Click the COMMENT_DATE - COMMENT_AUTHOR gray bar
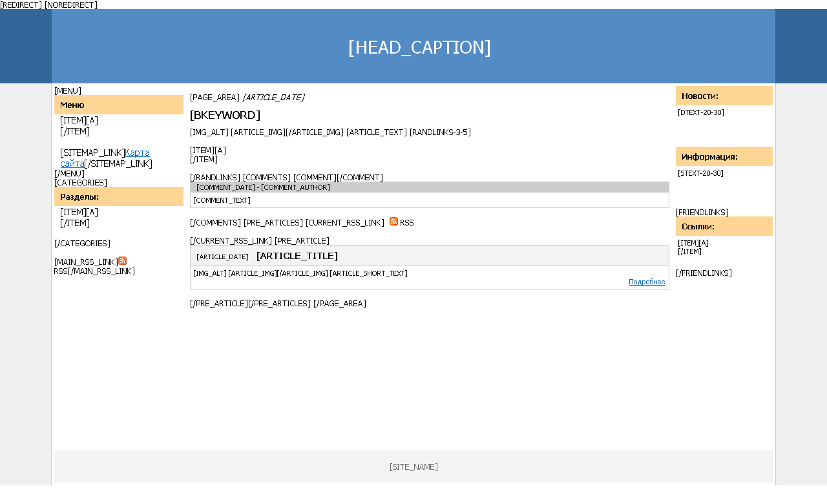 430,187
